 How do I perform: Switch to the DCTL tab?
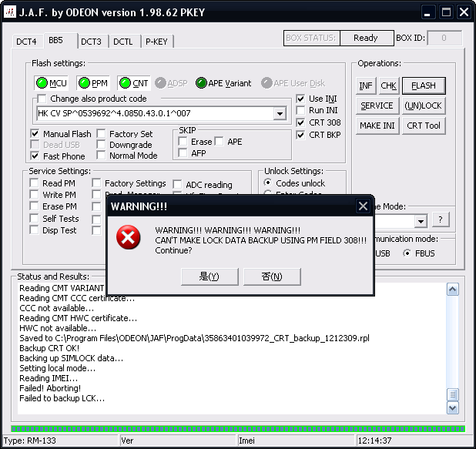point(123,42)
